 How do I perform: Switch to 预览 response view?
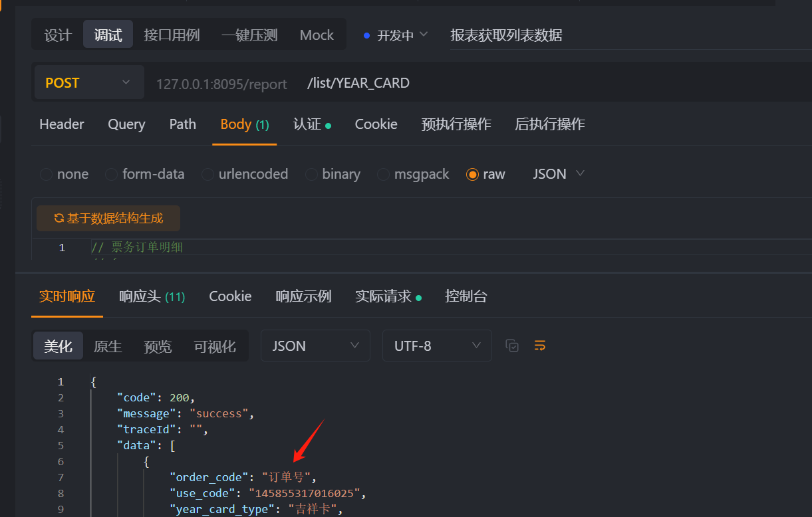[158, 346]
